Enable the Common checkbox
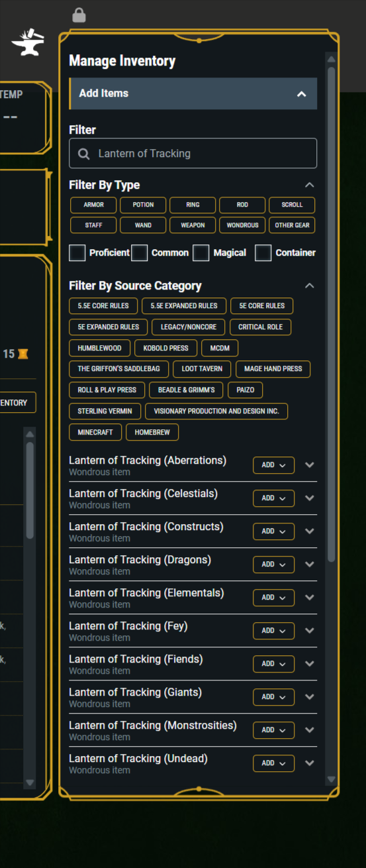The image size is (366, 868). [139, 253]
